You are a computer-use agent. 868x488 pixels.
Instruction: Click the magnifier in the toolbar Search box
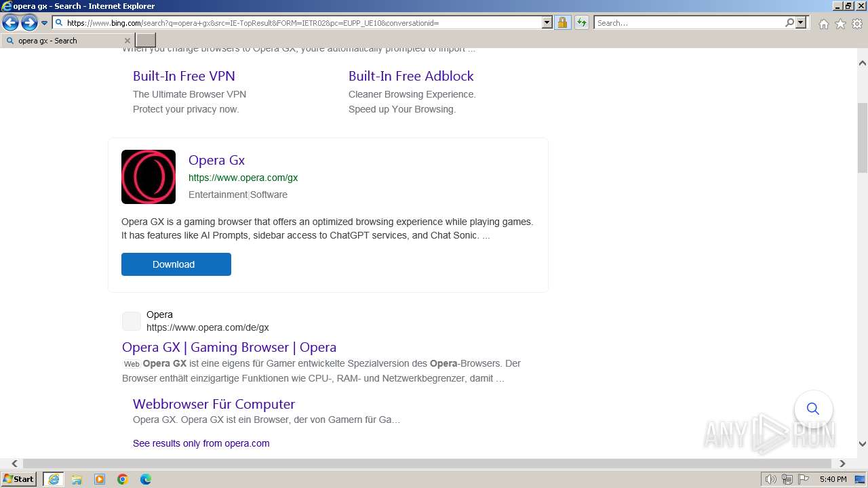tap(790, 23)
